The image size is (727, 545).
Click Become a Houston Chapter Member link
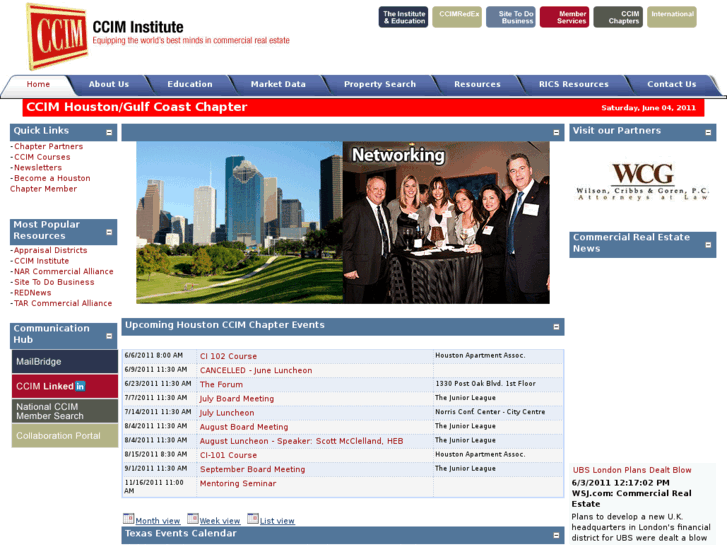[x=50, y=184]
